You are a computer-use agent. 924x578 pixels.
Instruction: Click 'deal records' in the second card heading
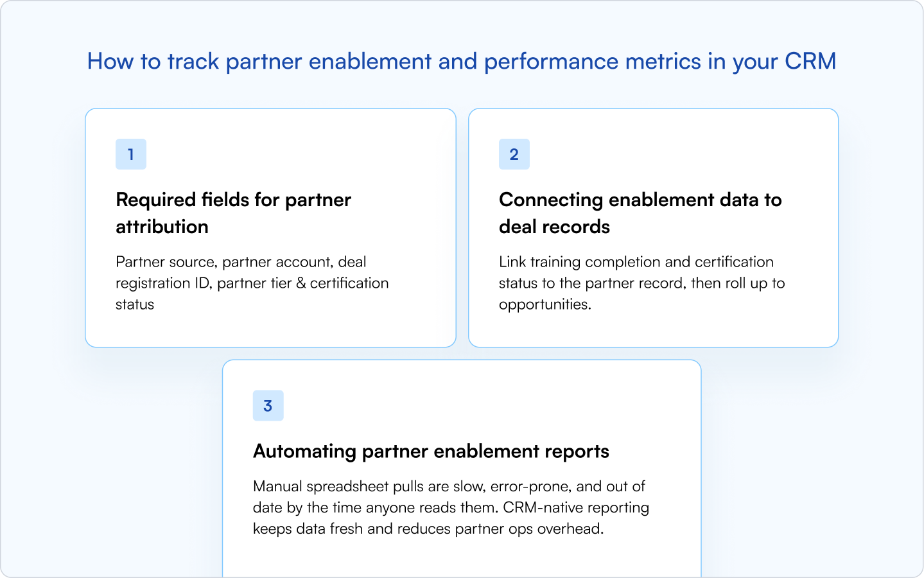pyautogui.click(x=554, y=227)
